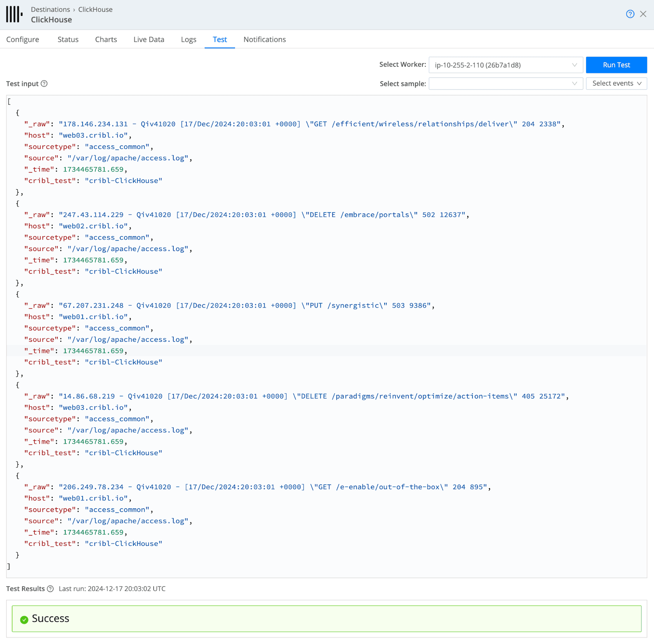Switch to the Status tab
Screen dimensions: 654x644
68,40
